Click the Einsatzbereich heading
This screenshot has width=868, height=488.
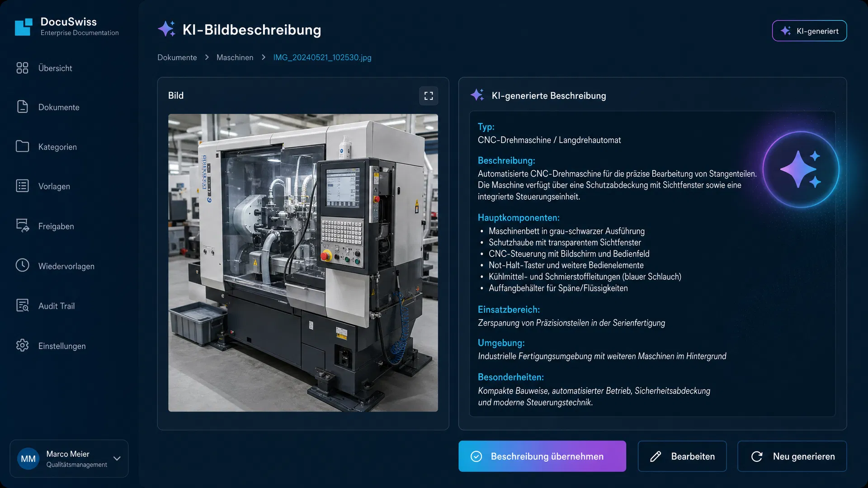tap(509, 310)
